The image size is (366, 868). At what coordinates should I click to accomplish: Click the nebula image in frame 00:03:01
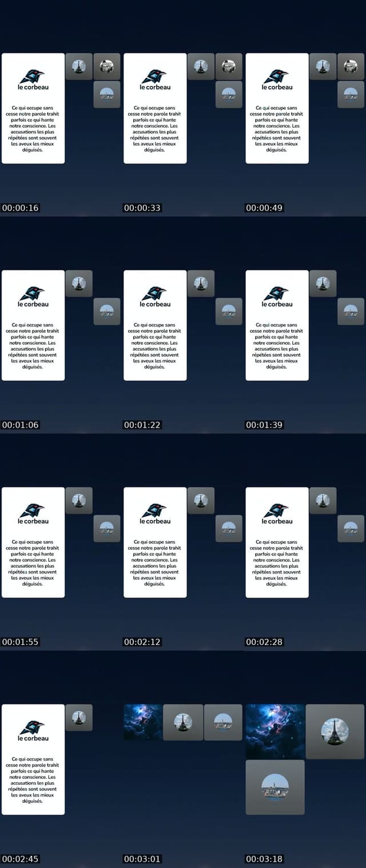(143, 722)
